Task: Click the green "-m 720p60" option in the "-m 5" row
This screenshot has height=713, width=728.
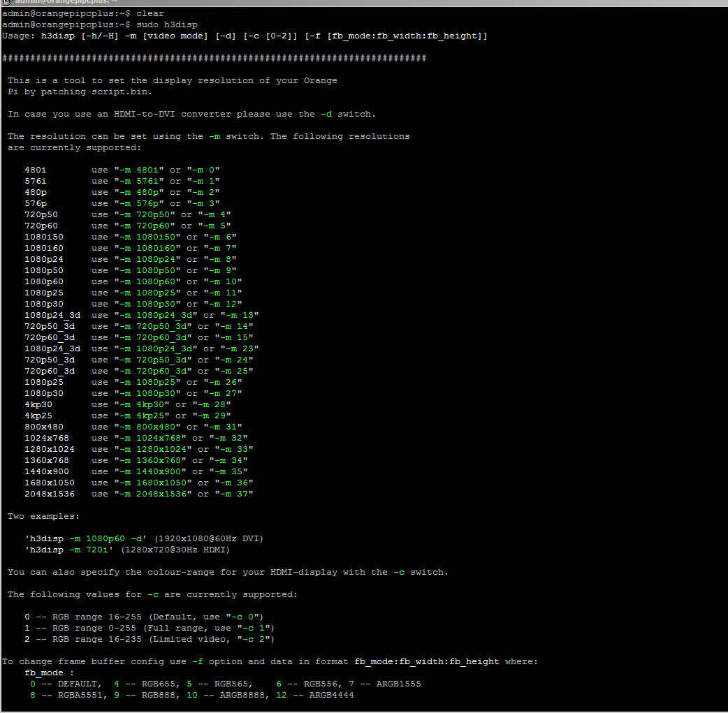Action: (x=145, y=226)
